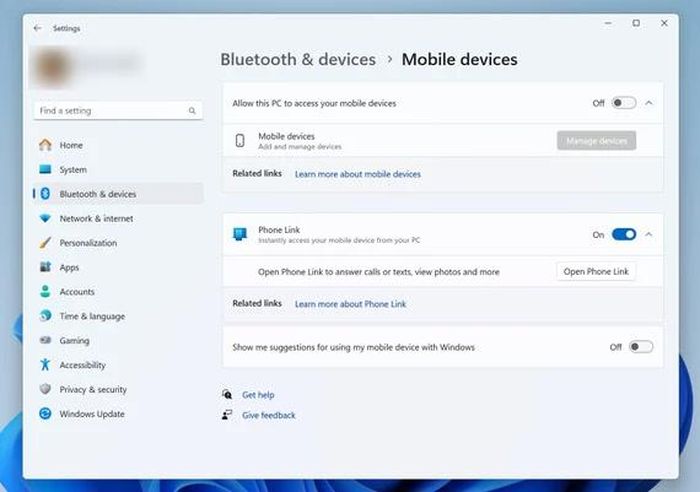Screen dimensions: 700x492
Task: Click the Get help icon
Action: click(227, 394)
